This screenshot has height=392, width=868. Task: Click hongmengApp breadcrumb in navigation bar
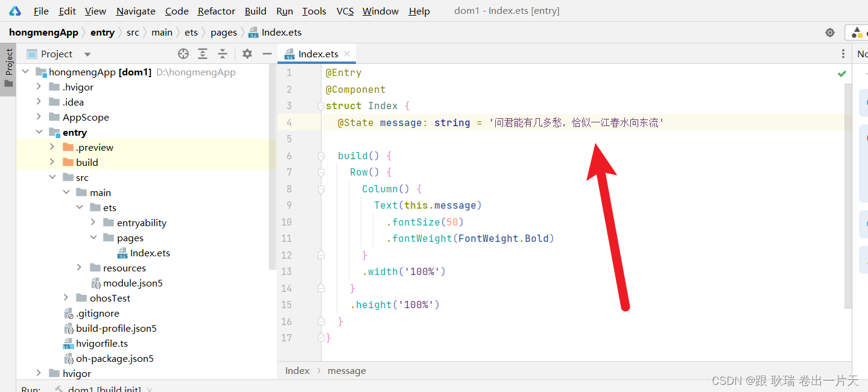pos(43,32)
